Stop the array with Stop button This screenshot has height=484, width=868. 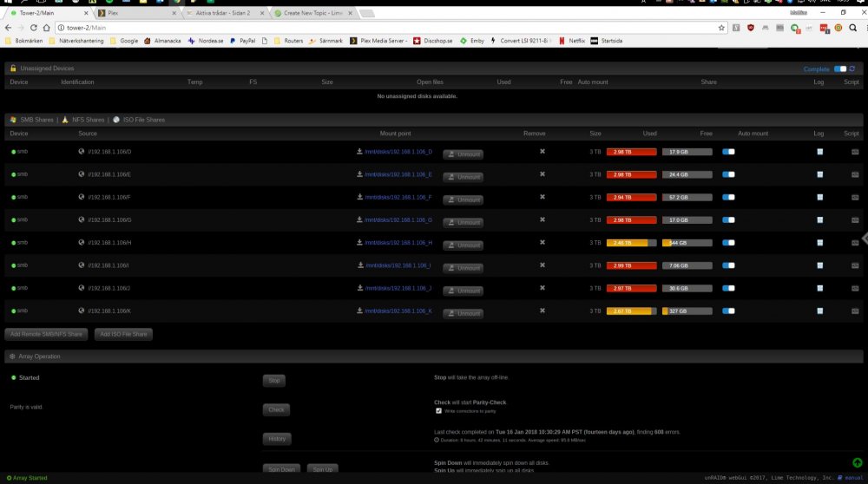click(x=274, y=381)
